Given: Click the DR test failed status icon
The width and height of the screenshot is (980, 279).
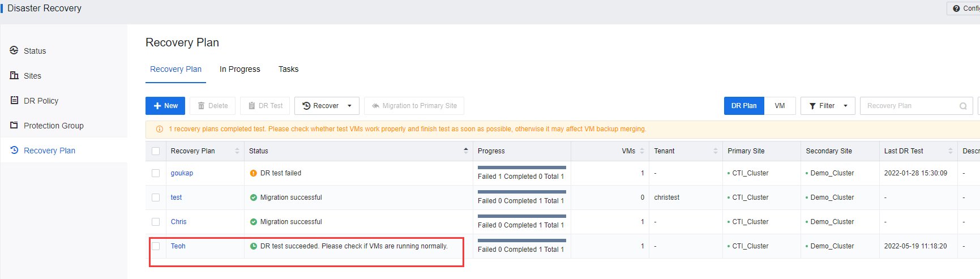Looking at the screenshot, I should point(254,173).
